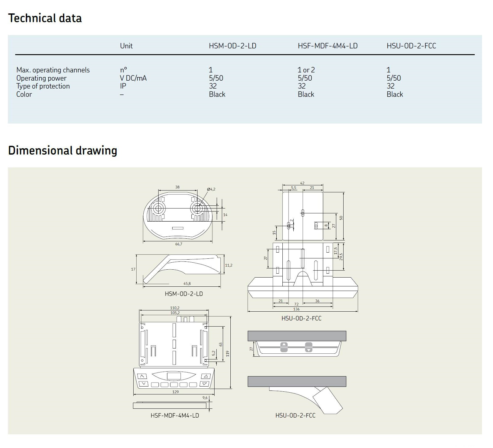Click the up arrow key at top-left of HSF keypad
493x448 pixels.
pyautogui.click(x=142, y=376)
